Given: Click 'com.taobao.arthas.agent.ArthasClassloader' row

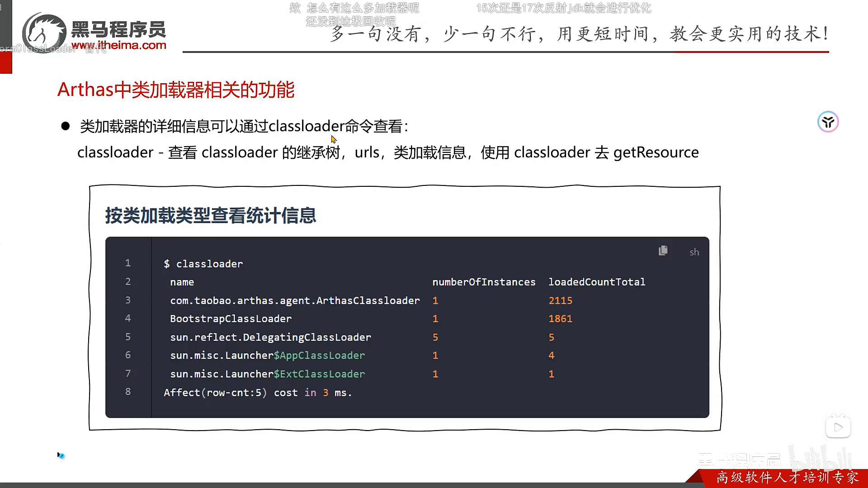Looking at the screenshot, I should click(295, 301).
